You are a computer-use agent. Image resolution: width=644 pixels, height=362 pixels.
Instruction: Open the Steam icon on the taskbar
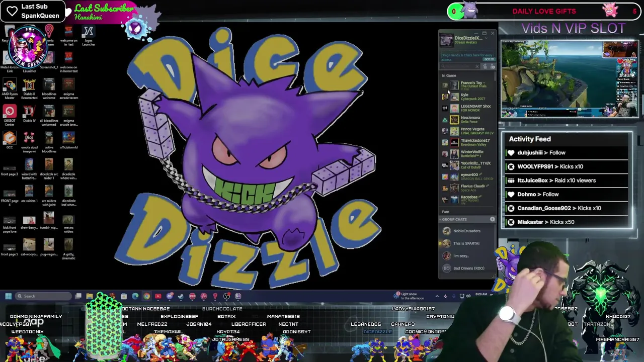click(181, 296)
